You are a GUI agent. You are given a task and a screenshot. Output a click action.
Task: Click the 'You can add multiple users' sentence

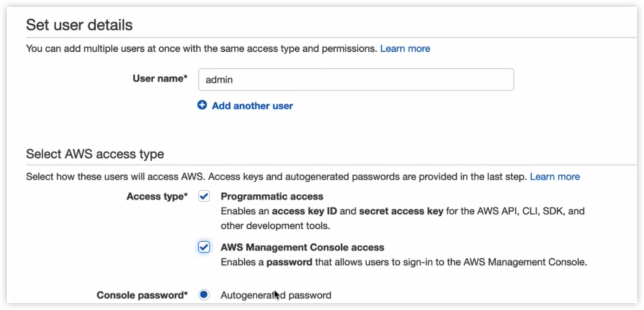(x=201, y=49)
